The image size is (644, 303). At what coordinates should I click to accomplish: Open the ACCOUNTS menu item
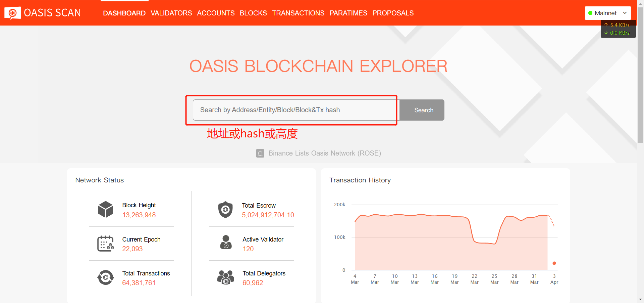pyautogui.click(x=216, y=13)
